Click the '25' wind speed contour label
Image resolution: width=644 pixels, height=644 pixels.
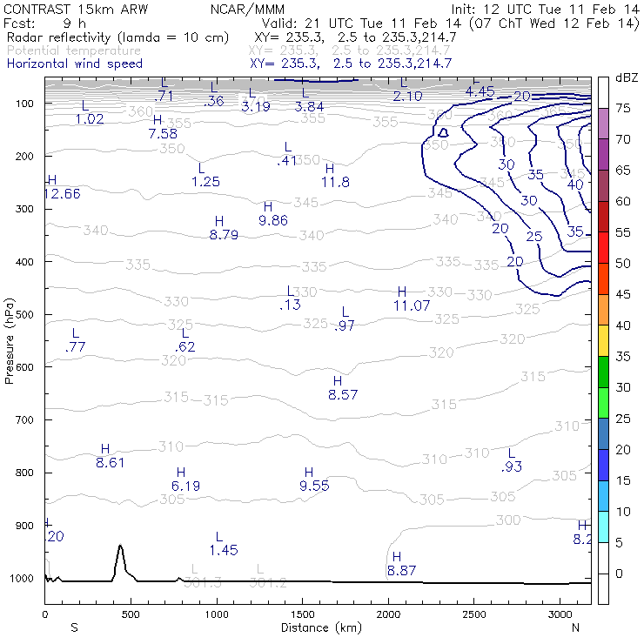(x=534, y=236)
